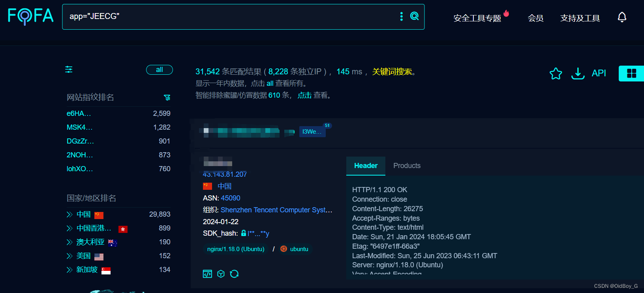Click the 2024-01-22 date text
644x293 pixels.
(x=221, y=222)
